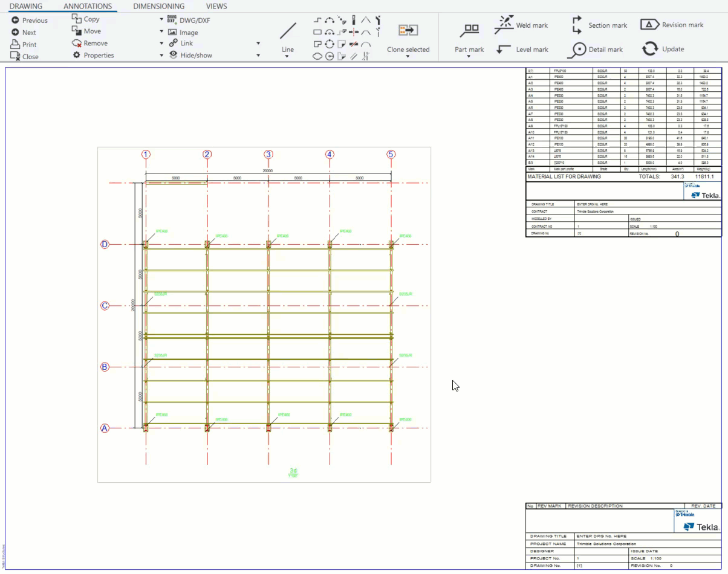
Task: Select the Detail mark tool
Action: point(579,50)
